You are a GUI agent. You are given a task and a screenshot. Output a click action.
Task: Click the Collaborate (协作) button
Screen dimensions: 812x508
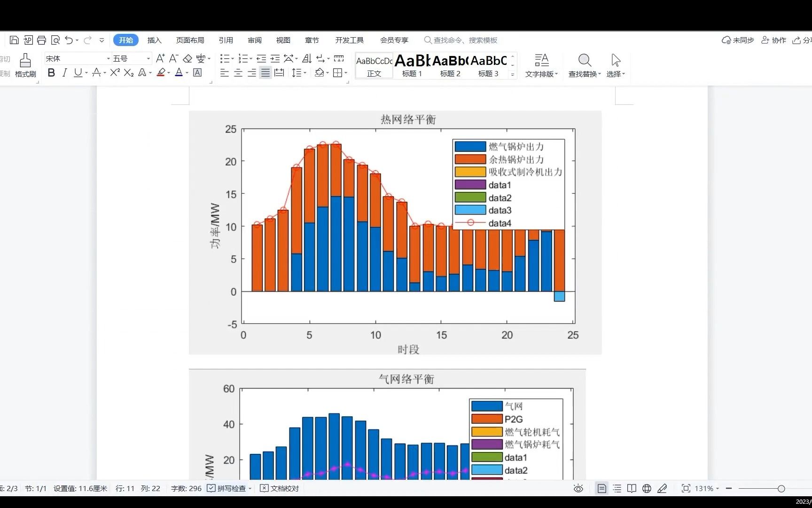pos(773,40)
